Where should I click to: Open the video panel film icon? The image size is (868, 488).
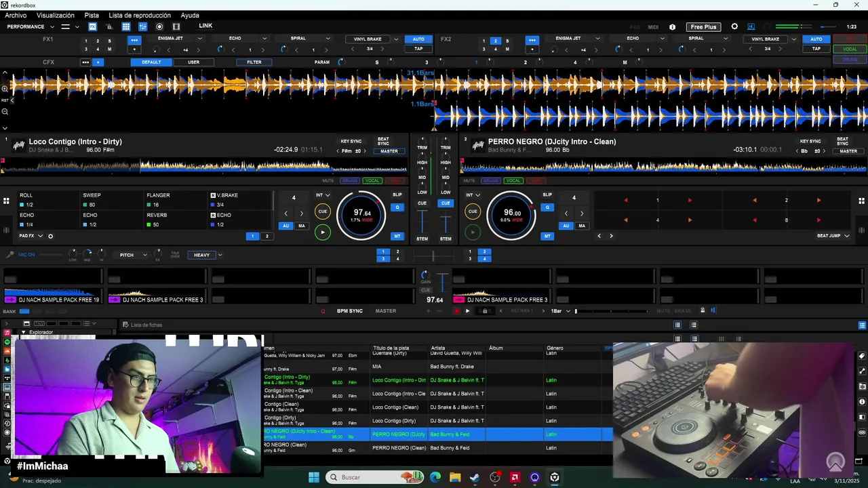[x=176, y=26]
